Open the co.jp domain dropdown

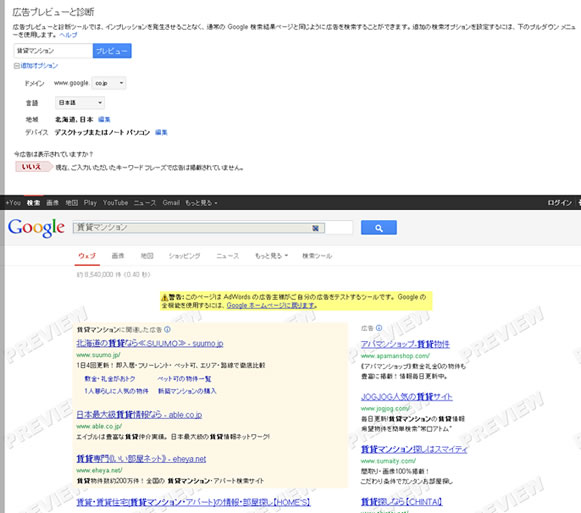pos(109,83)
